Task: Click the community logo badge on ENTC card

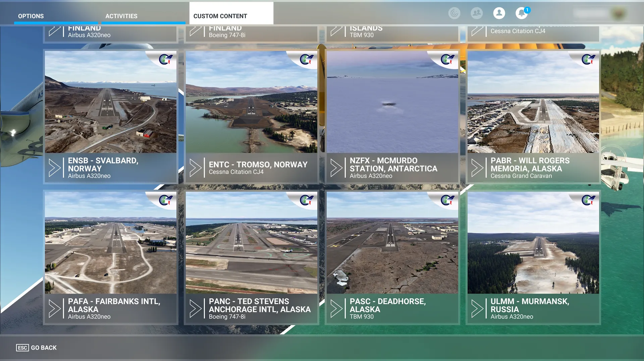Action: [307, 59]
